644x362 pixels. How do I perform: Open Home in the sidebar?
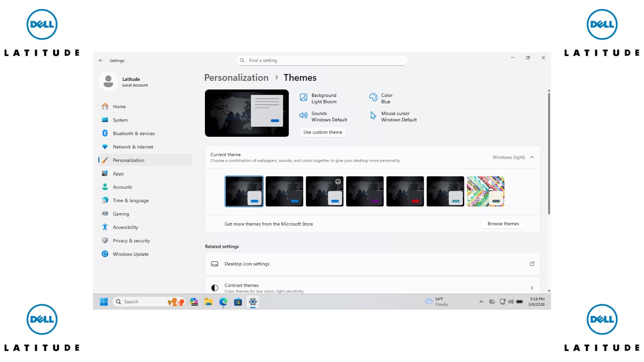145,107
